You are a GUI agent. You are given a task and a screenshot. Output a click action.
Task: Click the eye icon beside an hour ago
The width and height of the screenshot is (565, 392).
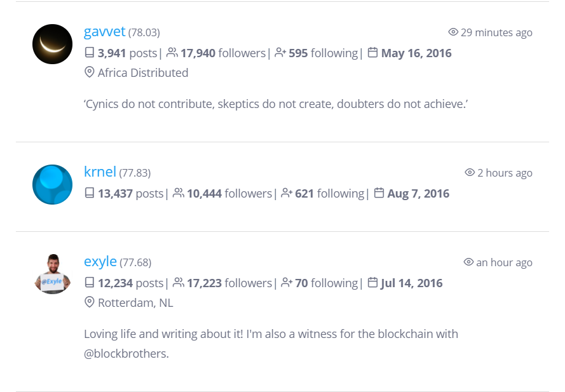[x=468, y=262]
